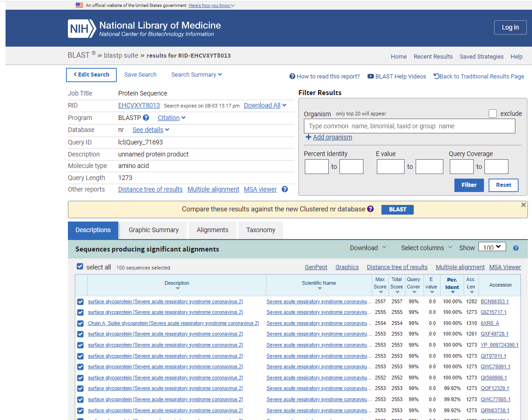This screenshot has height=420, width=532.
Task: Click the help icon beside MSA viewer
Action: pos(284,189)
